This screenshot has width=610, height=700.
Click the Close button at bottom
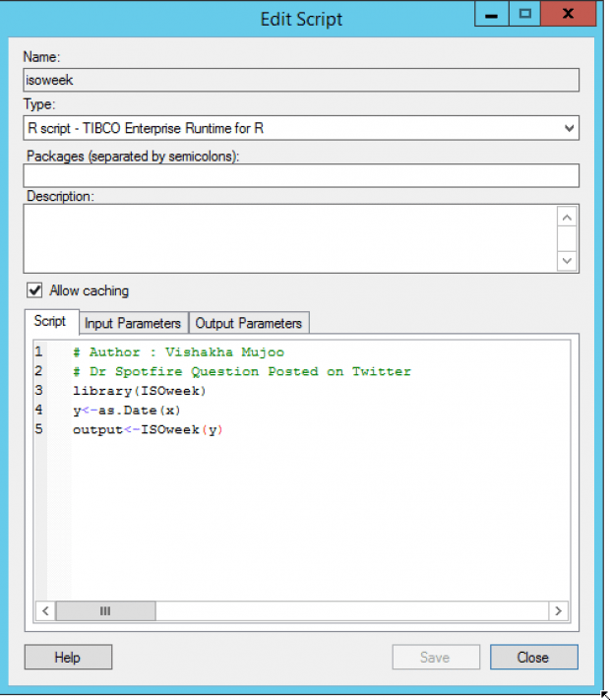point(534,657)
